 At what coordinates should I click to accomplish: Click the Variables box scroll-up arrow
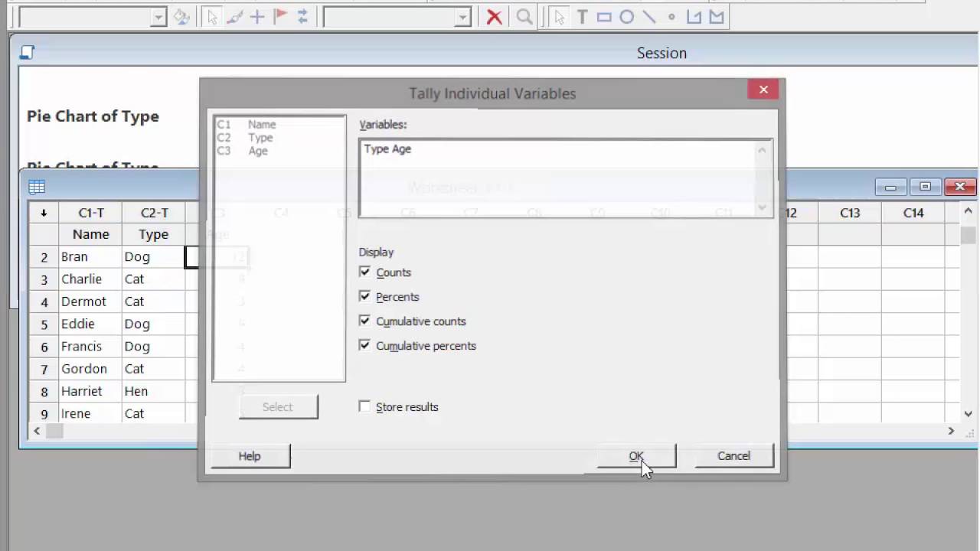[762, 150]
